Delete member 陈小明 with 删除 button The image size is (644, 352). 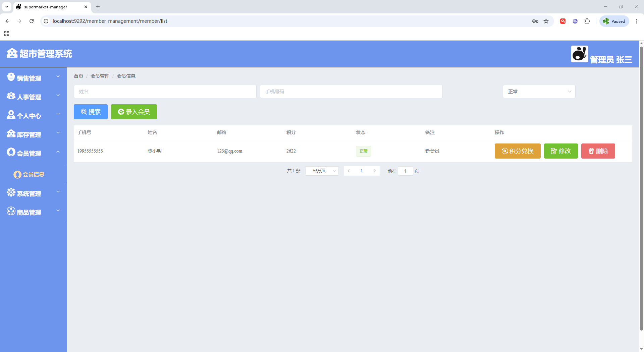(598, 151)
